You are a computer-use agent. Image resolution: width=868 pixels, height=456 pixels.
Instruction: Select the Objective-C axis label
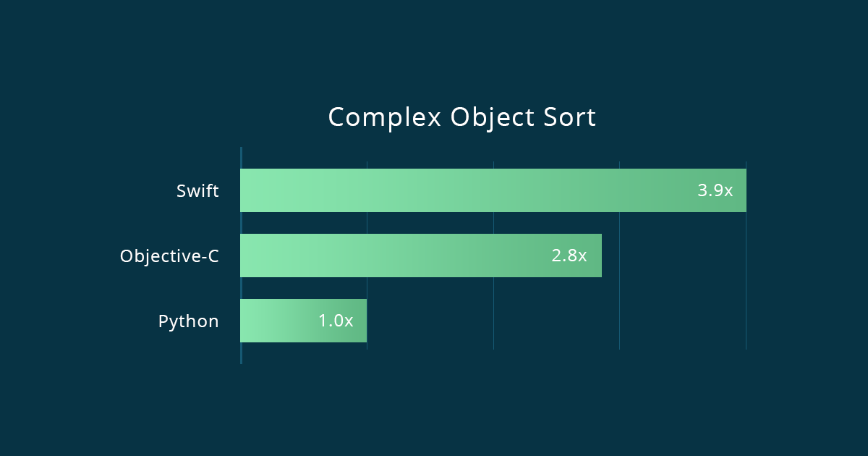(x=169, y=256)
